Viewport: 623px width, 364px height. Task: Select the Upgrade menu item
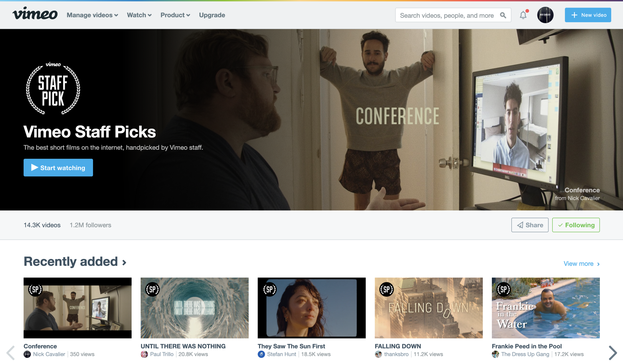(212, 15)
